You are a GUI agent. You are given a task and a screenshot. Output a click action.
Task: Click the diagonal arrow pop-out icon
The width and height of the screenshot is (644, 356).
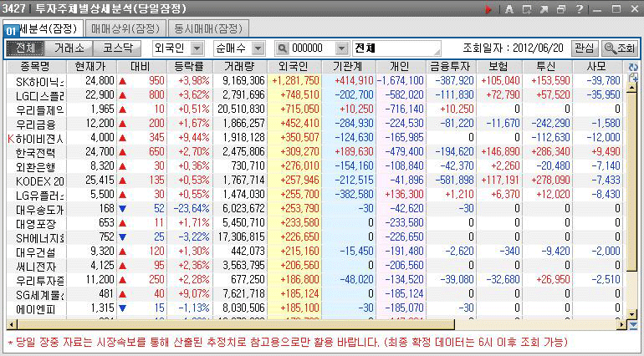coord(544,9)
